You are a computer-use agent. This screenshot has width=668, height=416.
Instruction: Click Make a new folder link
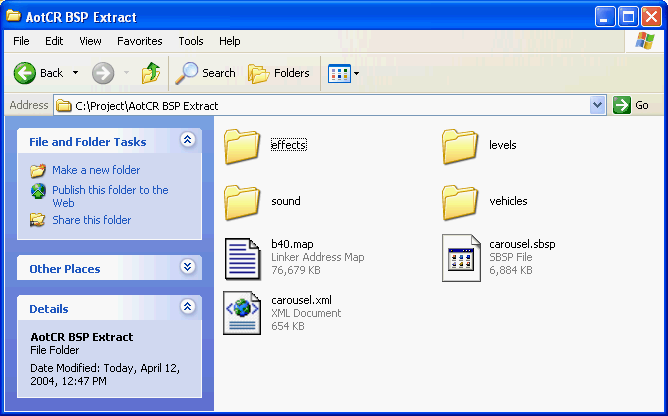point(96,170)
